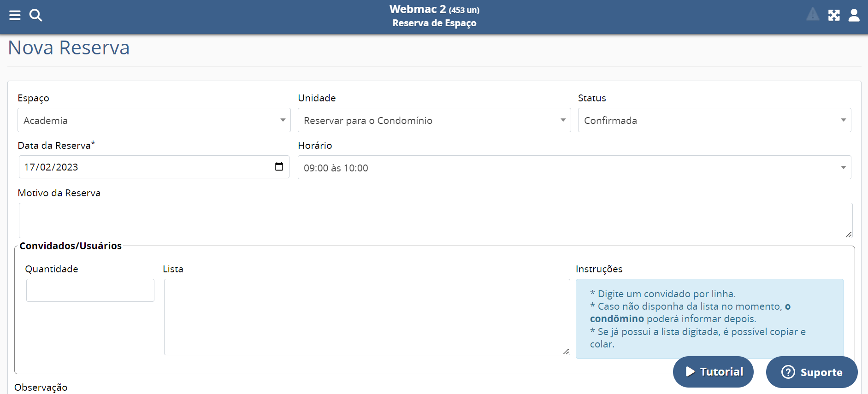
Task: Open the Unidade dropdown list
Action: point(434,120)
